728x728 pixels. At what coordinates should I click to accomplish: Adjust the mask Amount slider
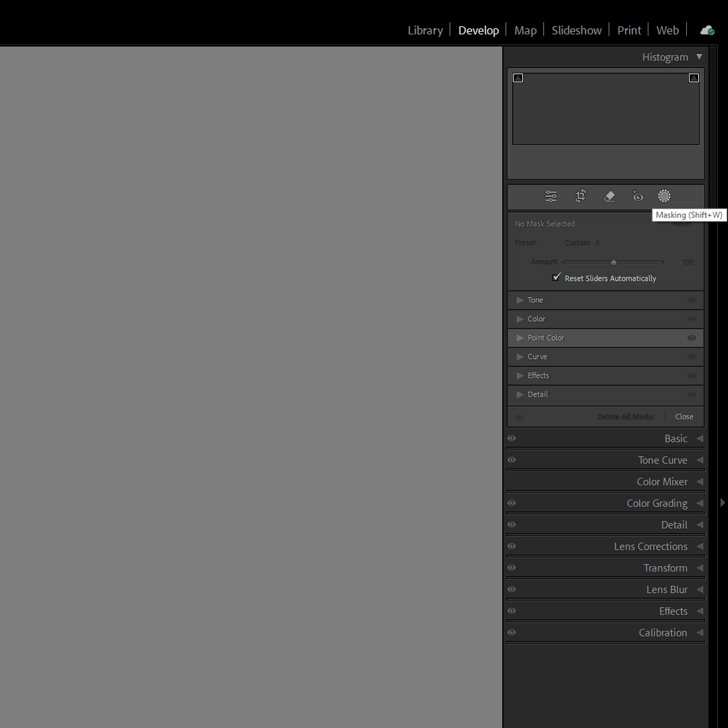[x=613, y=262]
